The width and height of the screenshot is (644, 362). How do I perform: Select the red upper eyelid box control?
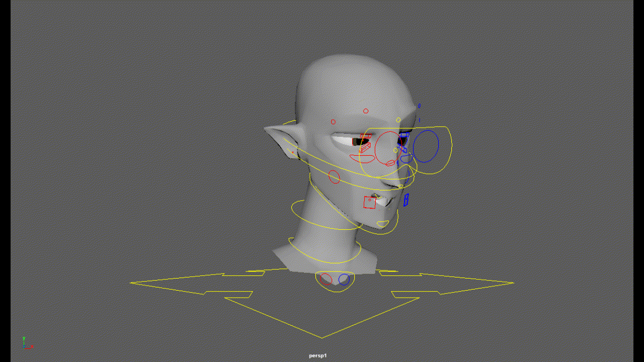click(x=366, y=136)
